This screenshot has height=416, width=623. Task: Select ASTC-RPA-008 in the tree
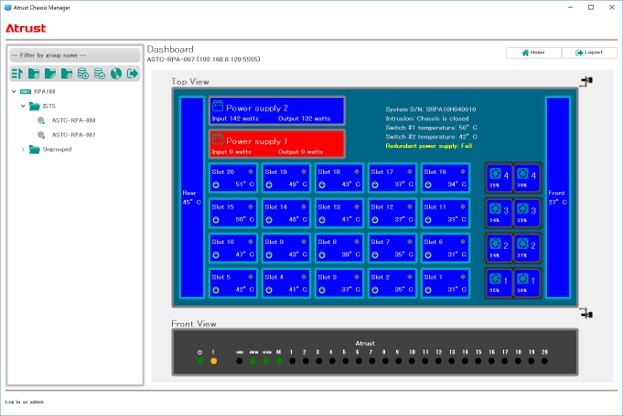73,119
